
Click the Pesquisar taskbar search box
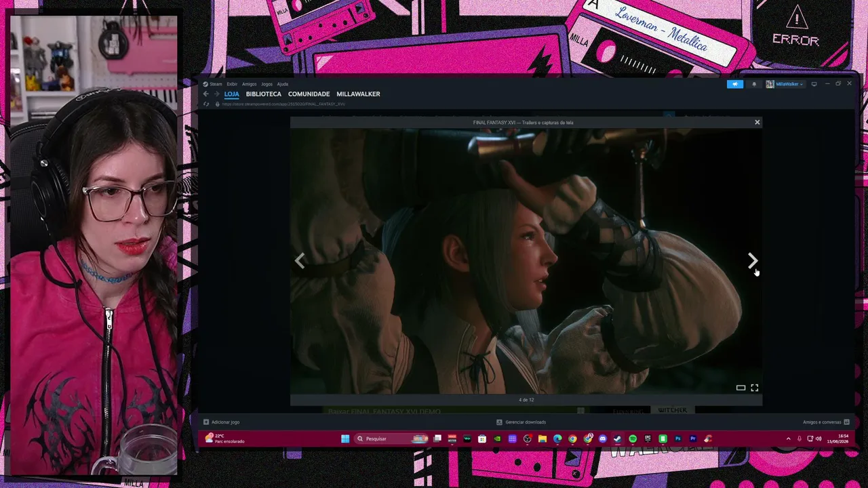click(x=391, y=439)
